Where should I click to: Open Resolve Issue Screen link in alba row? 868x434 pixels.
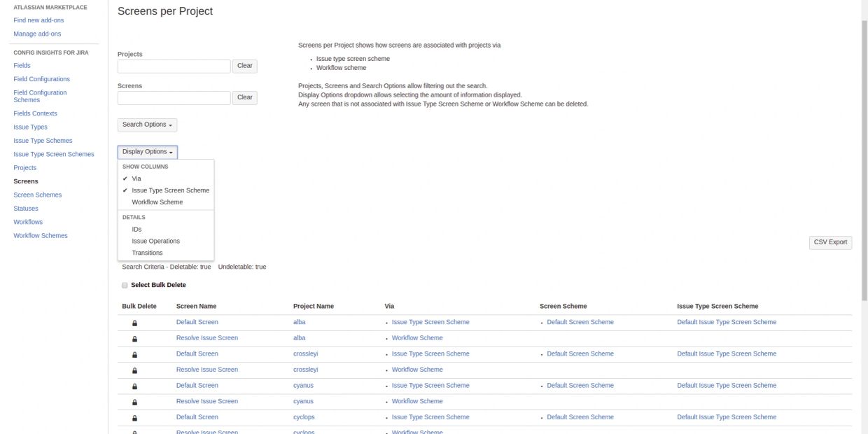(x=206, y=338)
